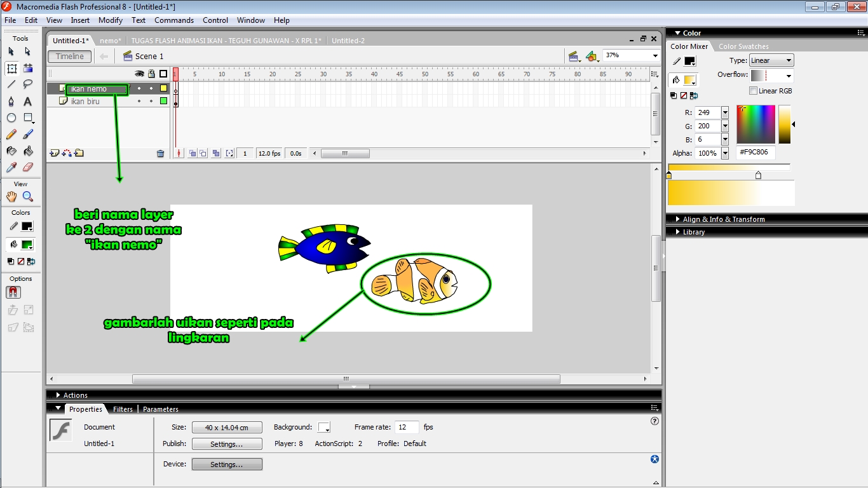Screen dimensions: 868x488
Task: Hide the ikan biru layer
Action: pos(139,101)
